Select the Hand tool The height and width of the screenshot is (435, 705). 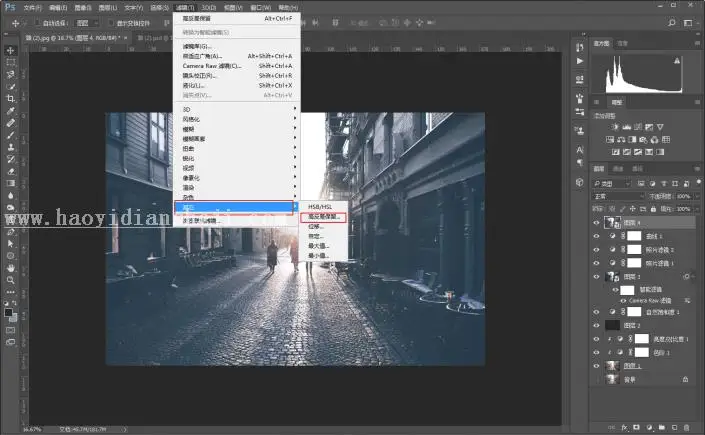10,268
